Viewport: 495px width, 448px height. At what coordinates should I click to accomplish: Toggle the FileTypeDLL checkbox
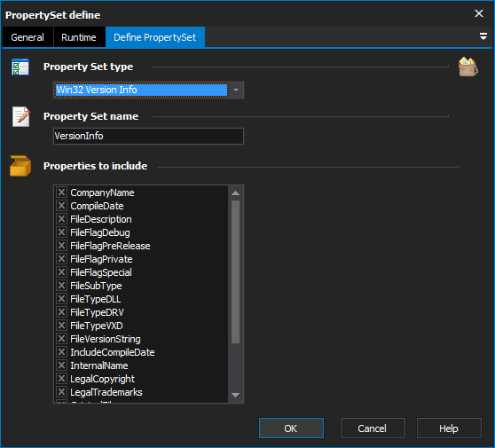click(61, 299)
